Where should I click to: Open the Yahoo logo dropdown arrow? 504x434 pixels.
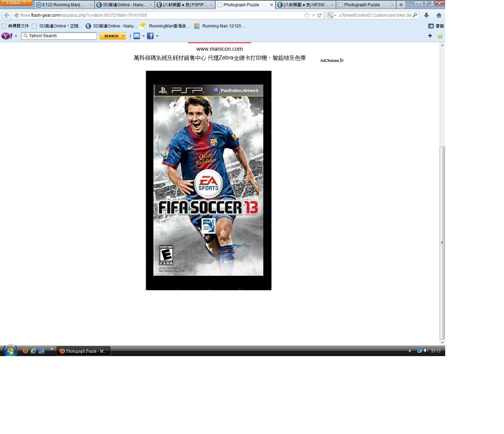click(x=16, y=36)
